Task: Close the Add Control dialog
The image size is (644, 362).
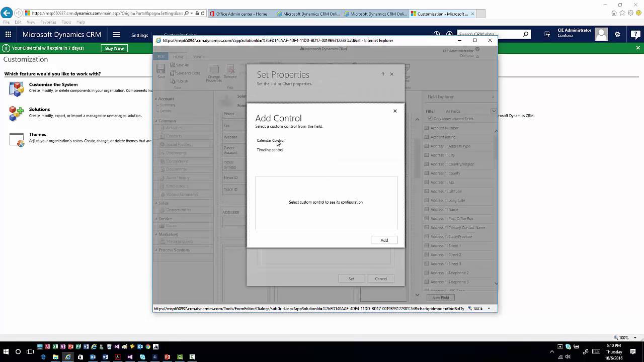Action: pos(395,111)
